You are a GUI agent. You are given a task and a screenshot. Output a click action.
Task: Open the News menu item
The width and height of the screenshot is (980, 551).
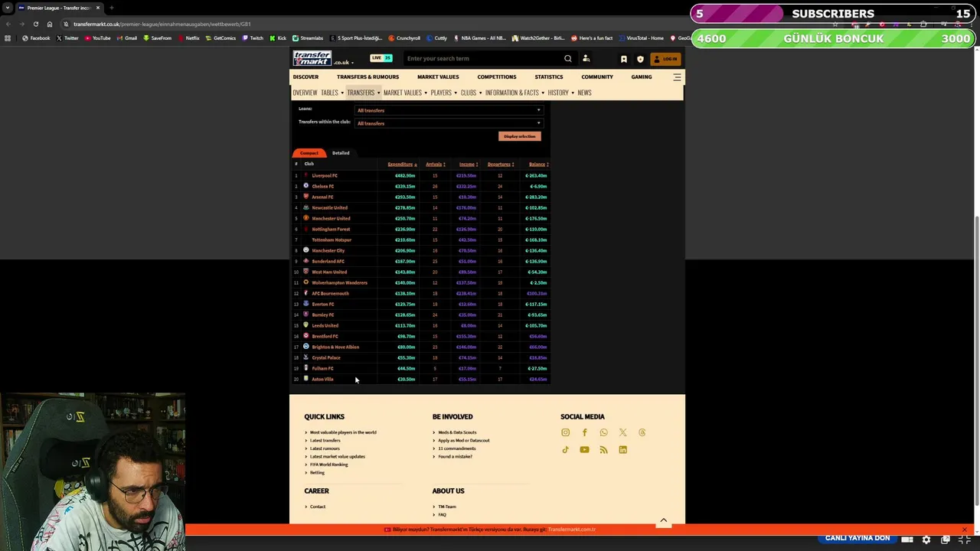584,93
